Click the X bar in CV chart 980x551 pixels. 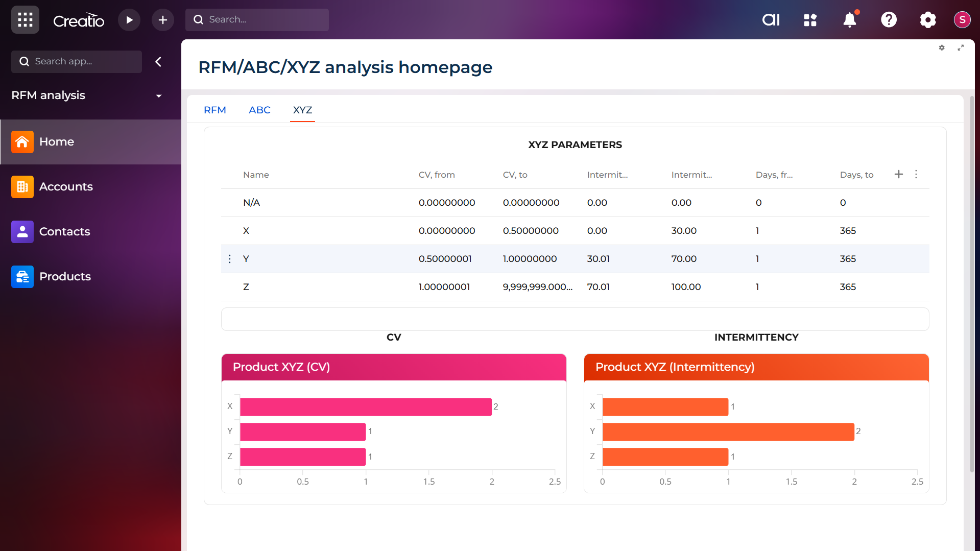[x=366, y=407]
